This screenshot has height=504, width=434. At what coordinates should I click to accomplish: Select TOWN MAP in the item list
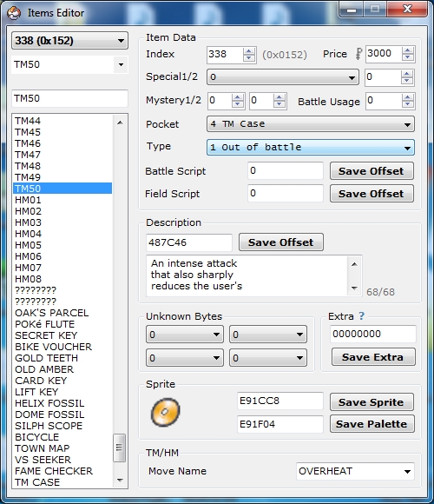point(62,448)
